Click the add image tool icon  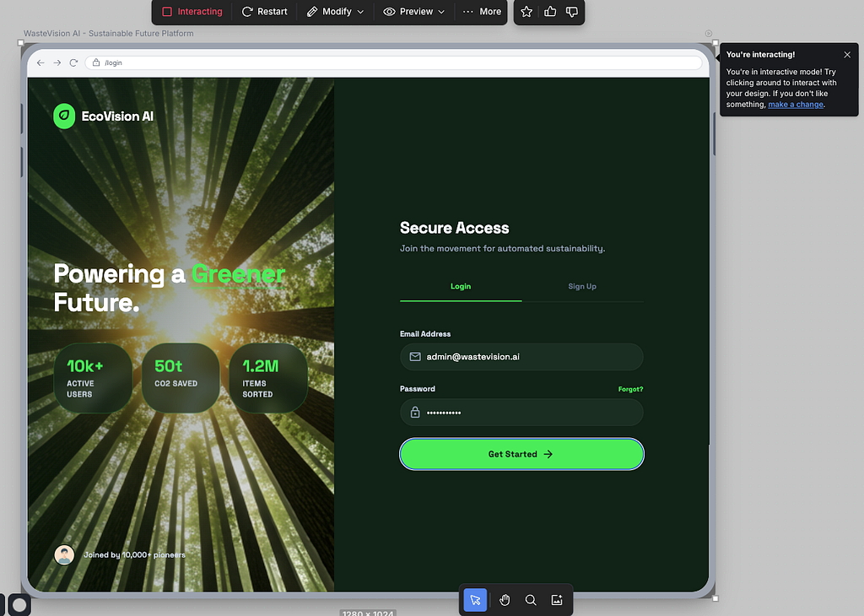click(x=557, y=600)
